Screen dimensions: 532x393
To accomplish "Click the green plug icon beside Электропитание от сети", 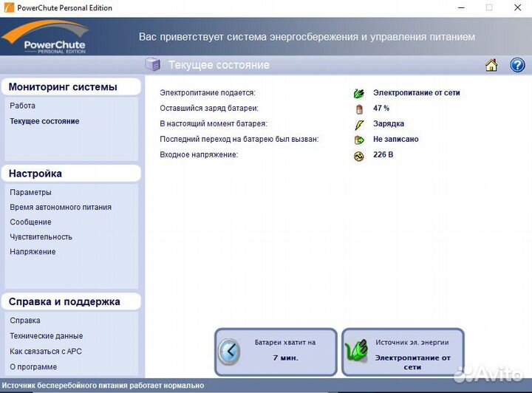I will pos(358,93).
